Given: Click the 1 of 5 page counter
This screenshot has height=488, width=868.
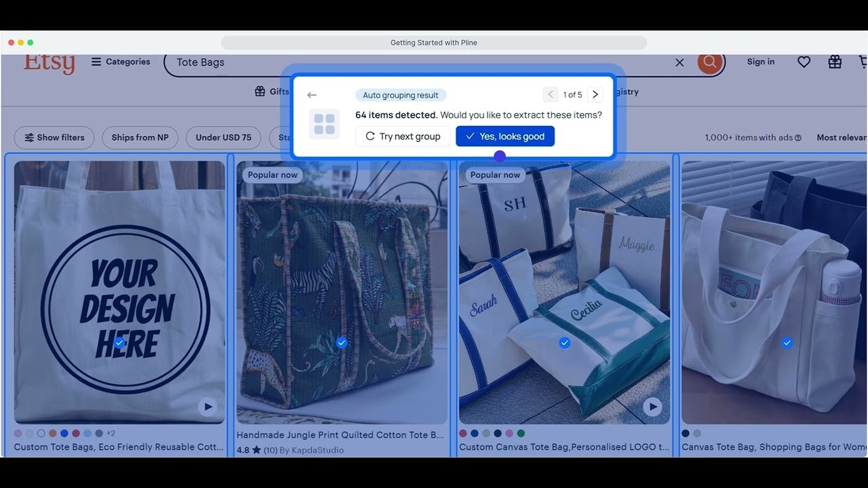Looking at the screenshot, I should point(573,95).
